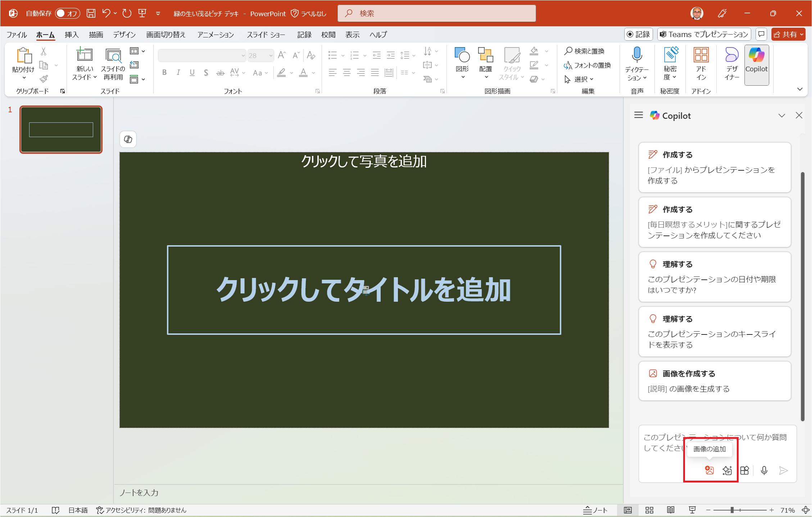
Task: Open the font name combo box
Action: click(x=202, y=55)
